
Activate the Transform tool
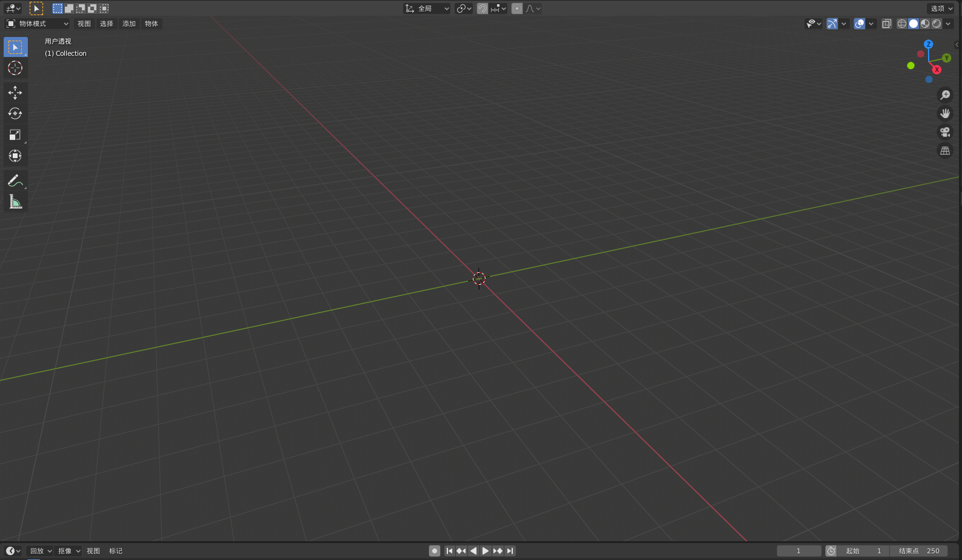coord(15,156)
